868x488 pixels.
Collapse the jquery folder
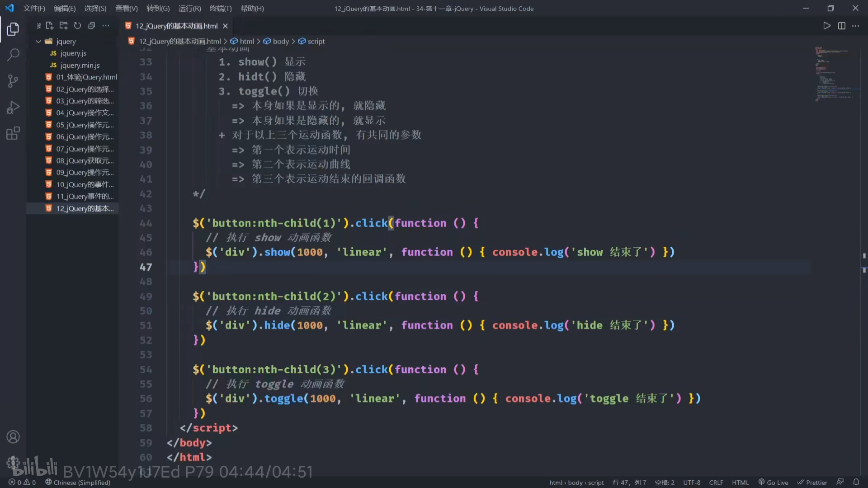(x=39, y=41)
